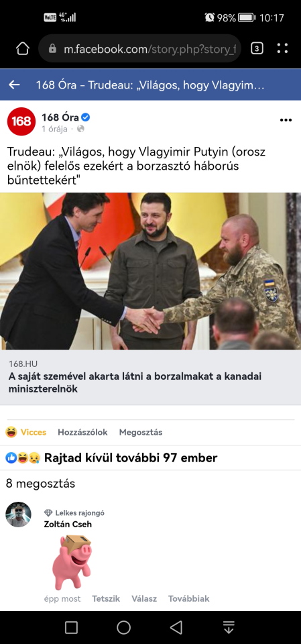Screen dimensions: 301x644
Task: Open the post options three-dot menu
Action: [286, 120]
